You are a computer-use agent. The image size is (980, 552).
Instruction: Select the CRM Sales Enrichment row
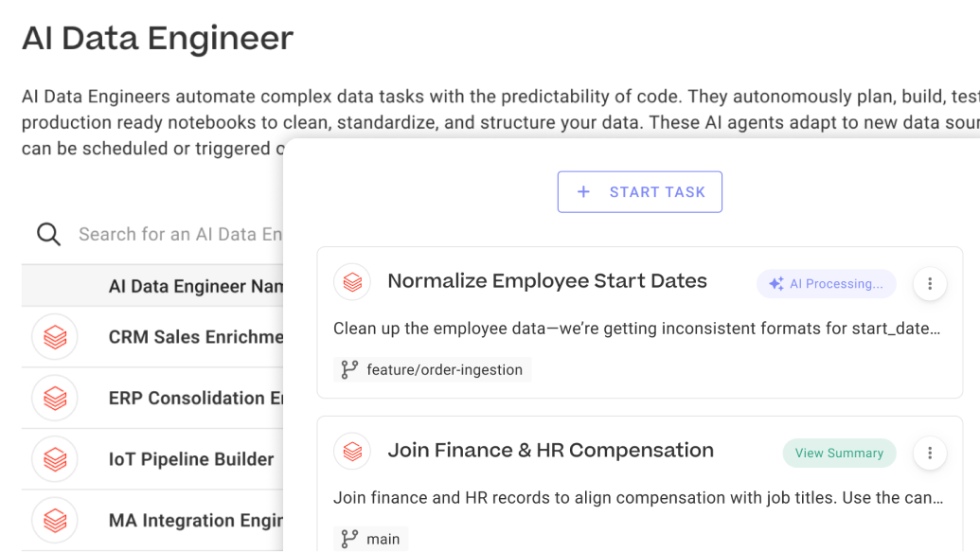[x=170, y=337]
